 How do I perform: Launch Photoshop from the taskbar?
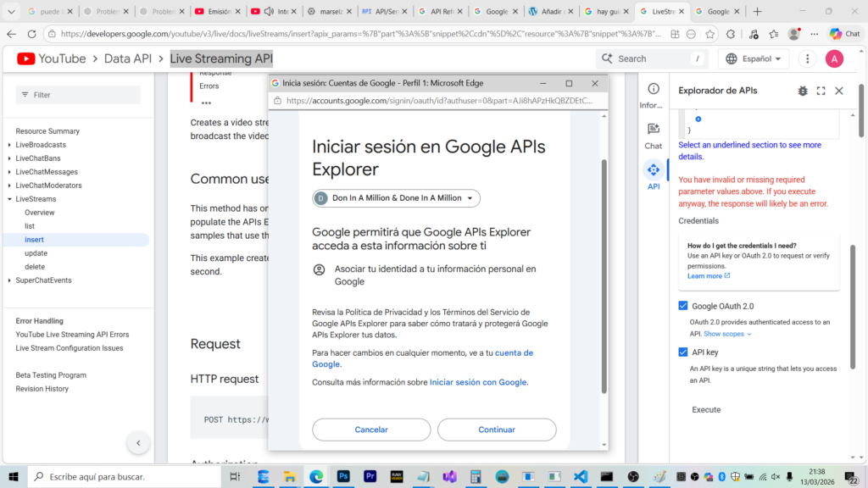click(x=343, y=477)
